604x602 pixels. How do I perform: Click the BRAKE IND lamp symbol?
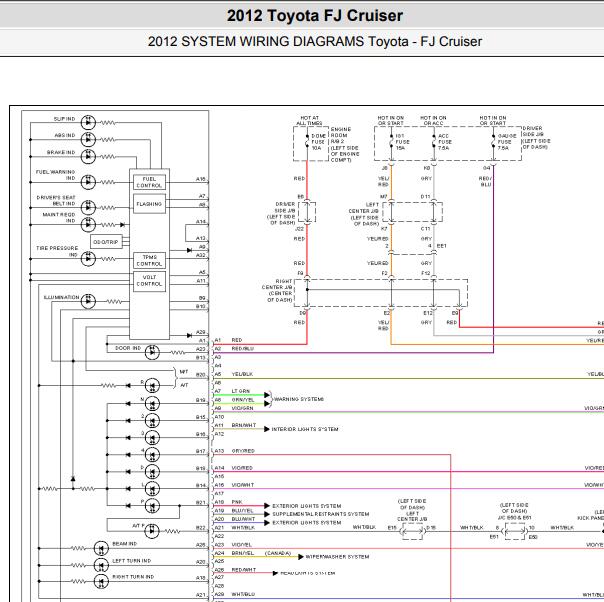tap(88, 157)
